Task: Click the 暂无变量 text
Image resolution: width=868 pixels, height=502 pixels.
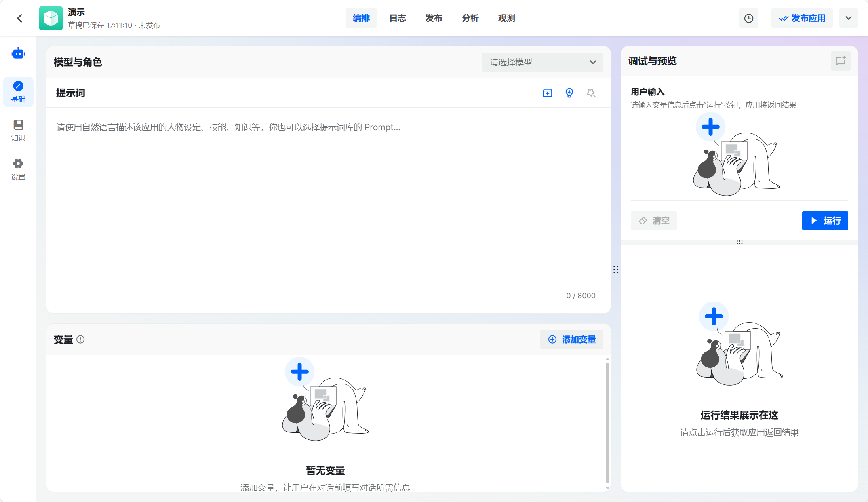Action: click(325, 470)
